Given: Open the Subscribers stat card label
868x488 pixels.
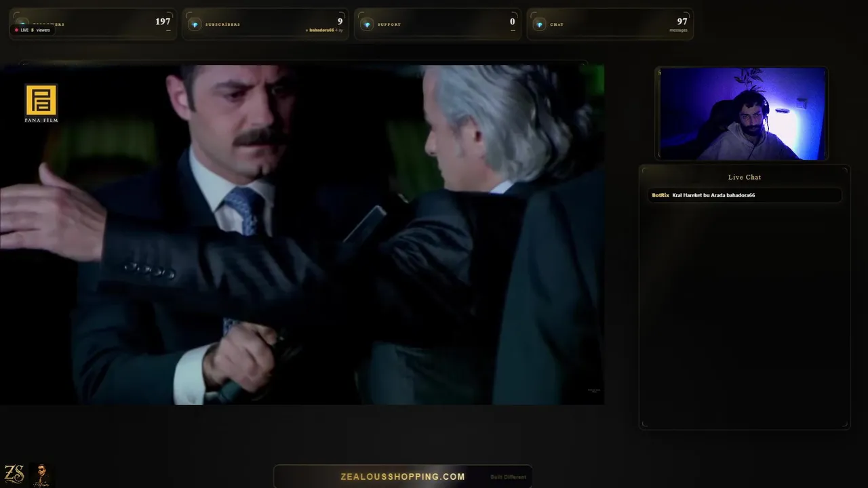Looking at the screenshot, I should point(222,24).
